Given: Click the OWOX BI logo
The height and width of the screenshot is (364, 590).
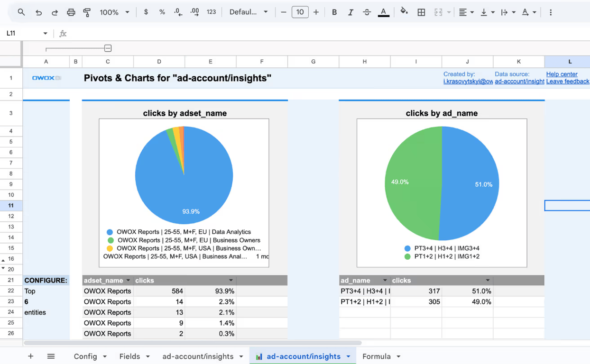Looking at the screenshot, I should (46, 78).
